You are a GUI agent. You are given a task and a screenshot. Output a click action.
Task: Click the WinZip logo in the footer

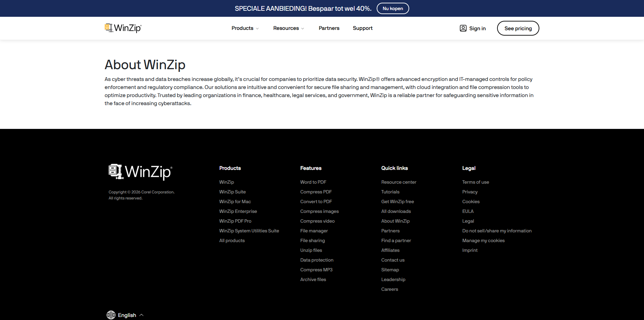point(140,172)
